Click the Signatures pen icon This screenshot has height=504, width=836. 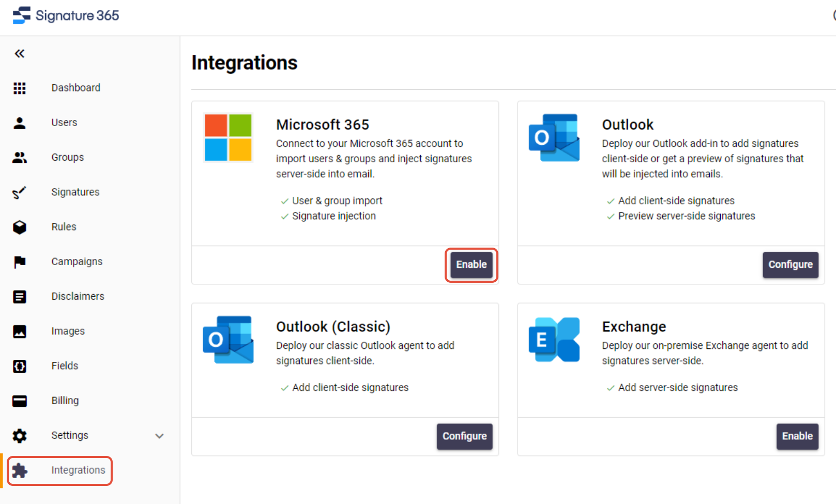20,192
